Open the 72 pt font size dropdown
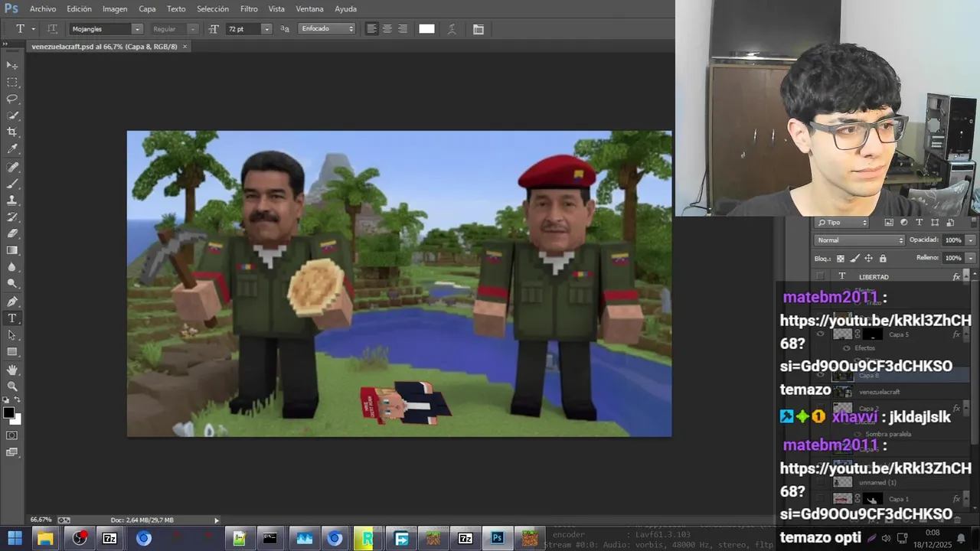Viewport: 980px width, 551px height. [x=266, y=29]
